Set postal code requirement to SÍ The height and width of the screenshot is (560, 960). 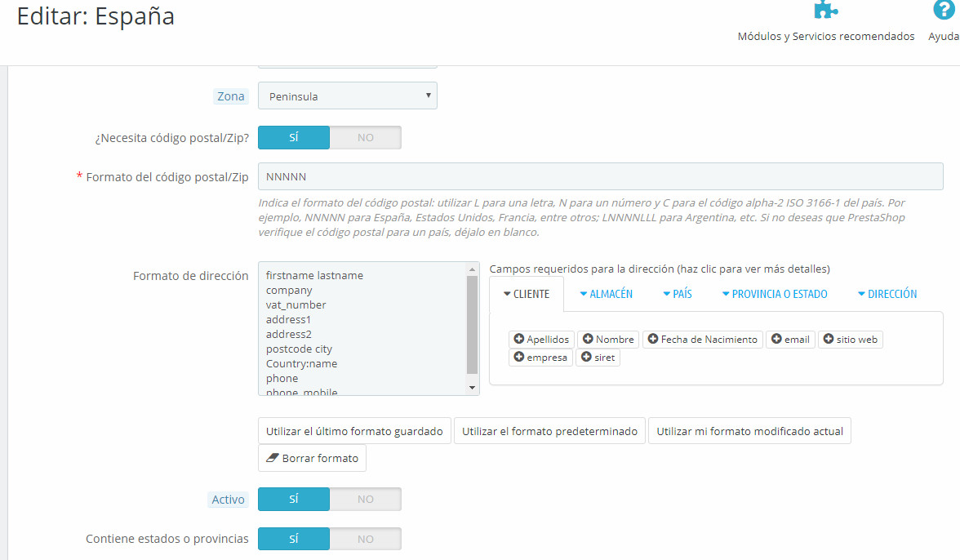(294, 138)
